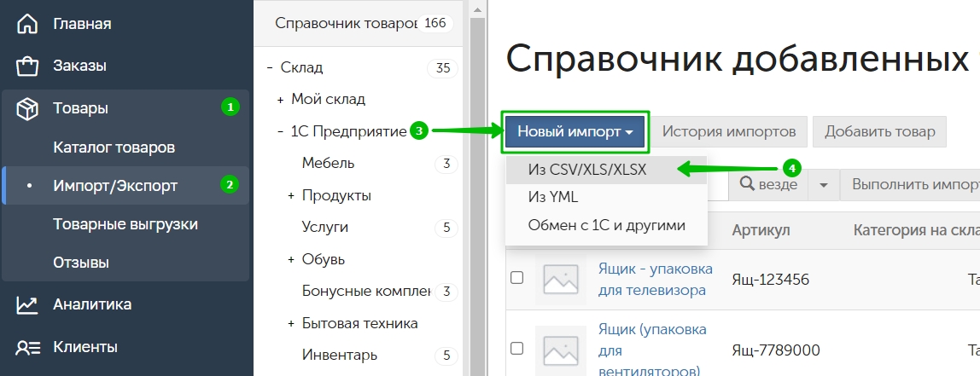Screen dimensions: 980x376
Task: Expand the Обувь category
Action: 291,259
